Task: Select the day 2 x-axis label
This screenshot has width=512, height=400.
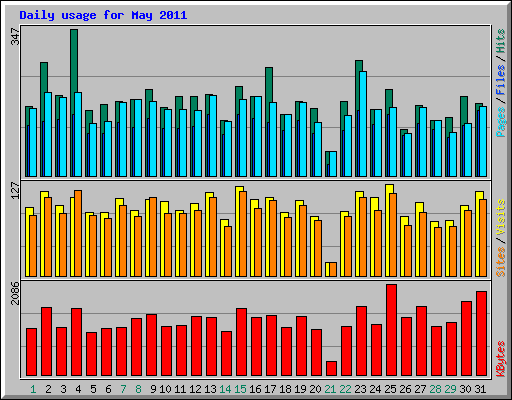Action: [48, 389]
